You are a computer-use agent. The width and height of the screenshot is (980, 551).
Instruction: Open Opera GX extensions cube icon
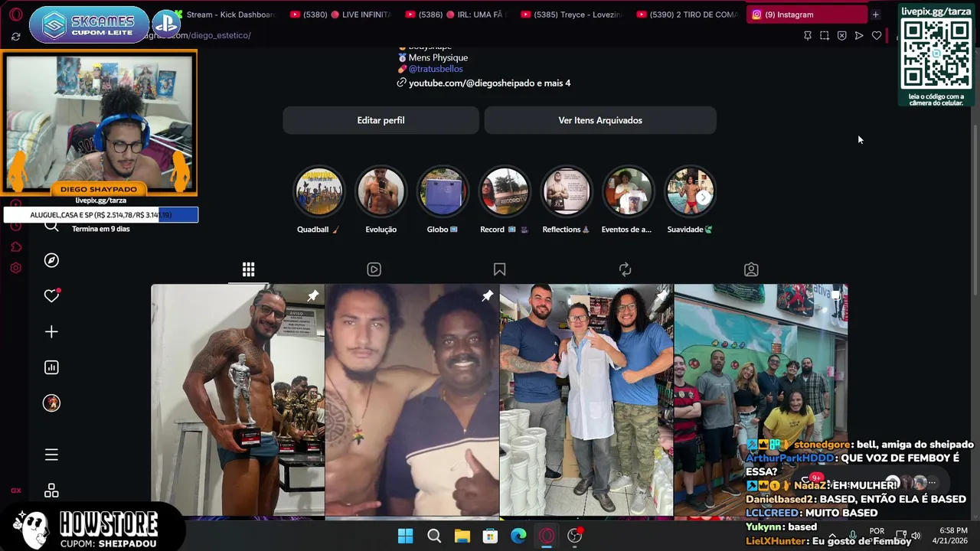16,247
